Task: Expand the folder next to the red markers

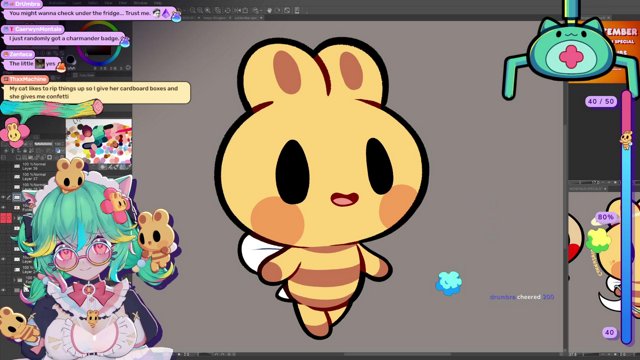Action: [x=15, y=218]
